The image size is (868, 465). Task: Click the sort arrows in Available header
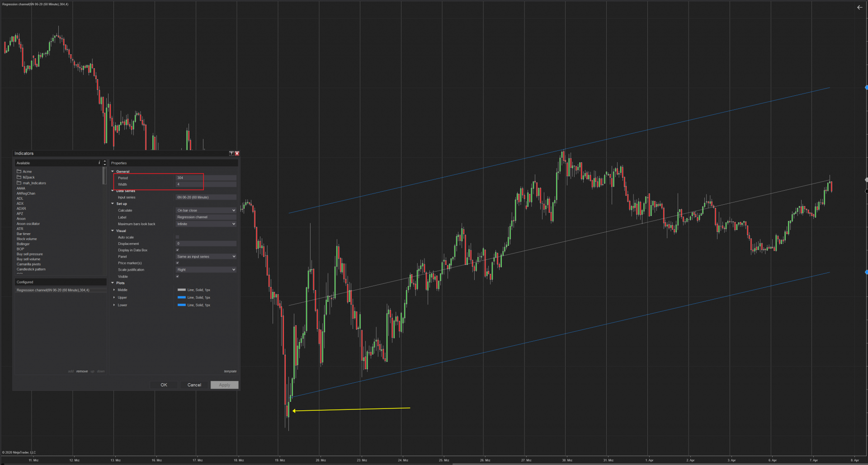tap(105, 163)
